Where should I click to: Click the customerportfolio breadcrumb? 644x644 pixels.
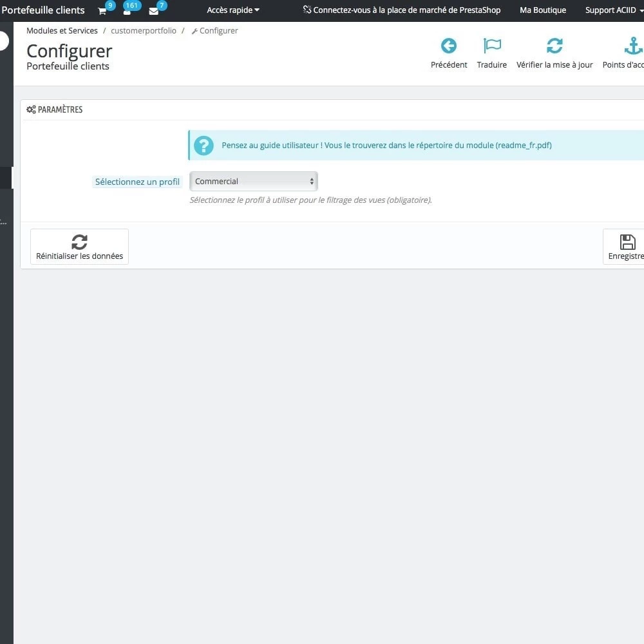point(144,31)
